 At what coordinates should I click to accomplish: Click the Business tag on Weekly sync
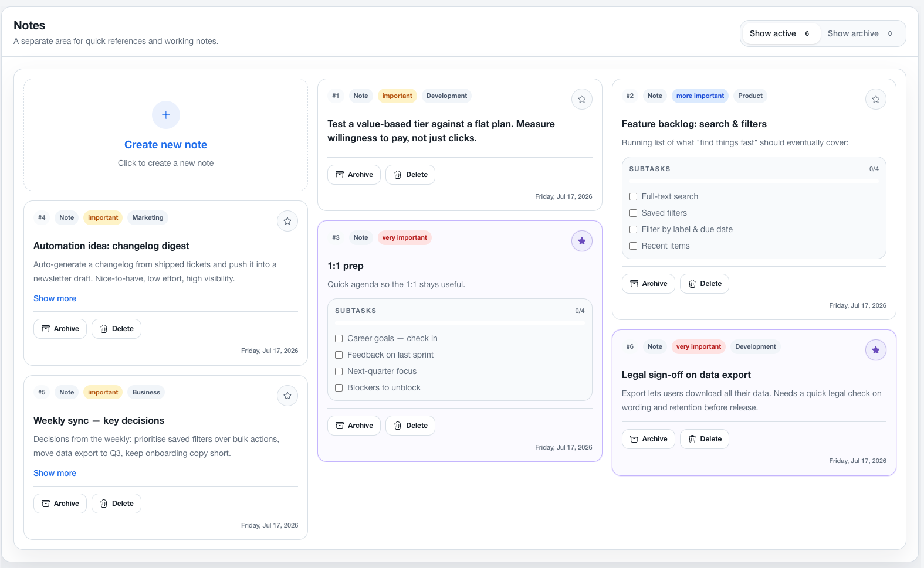tap(146, 393)
